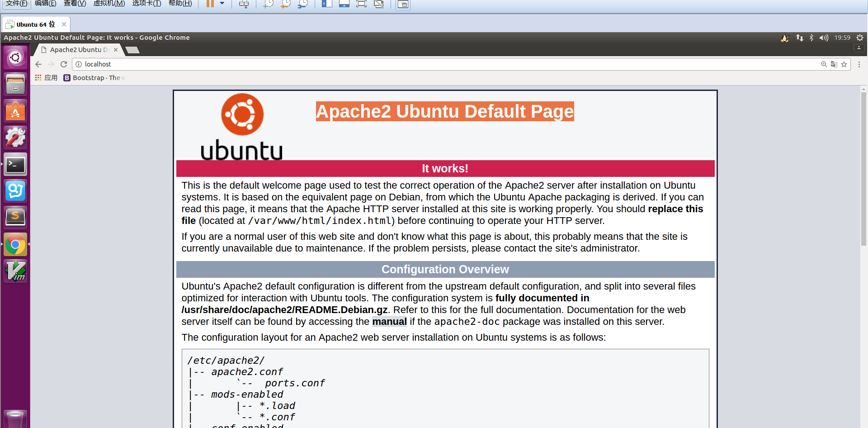Expand the power options dropdown arrow
The image size is (868, 428).
pyautogui.click(x=222, y=4)
